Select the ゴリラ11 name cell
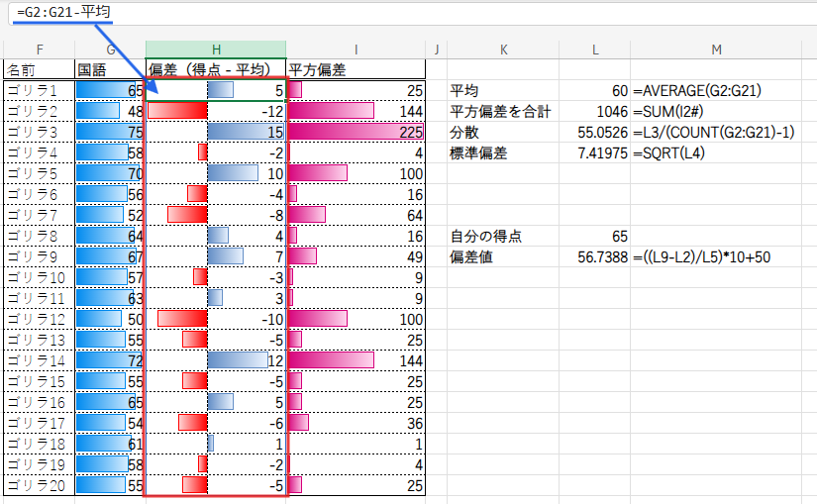 [40, 299]
